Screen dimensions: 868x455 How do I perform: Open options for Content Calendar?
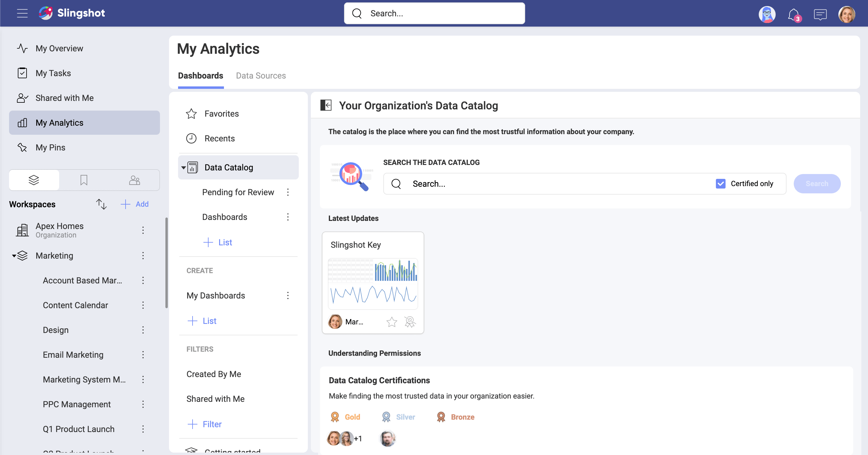coord(143,305)
